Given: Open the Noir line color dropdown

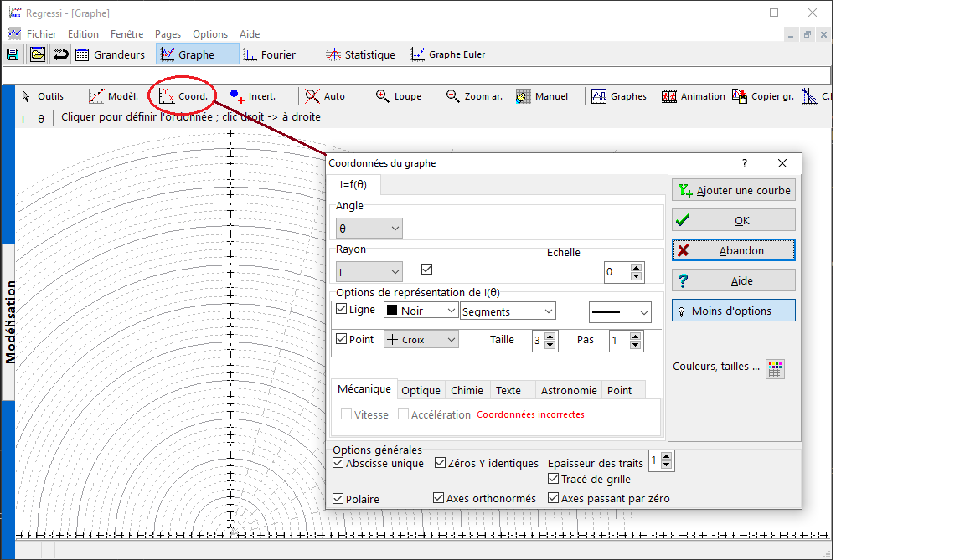Looking at the screenshot, I should [x=421, y=311].
